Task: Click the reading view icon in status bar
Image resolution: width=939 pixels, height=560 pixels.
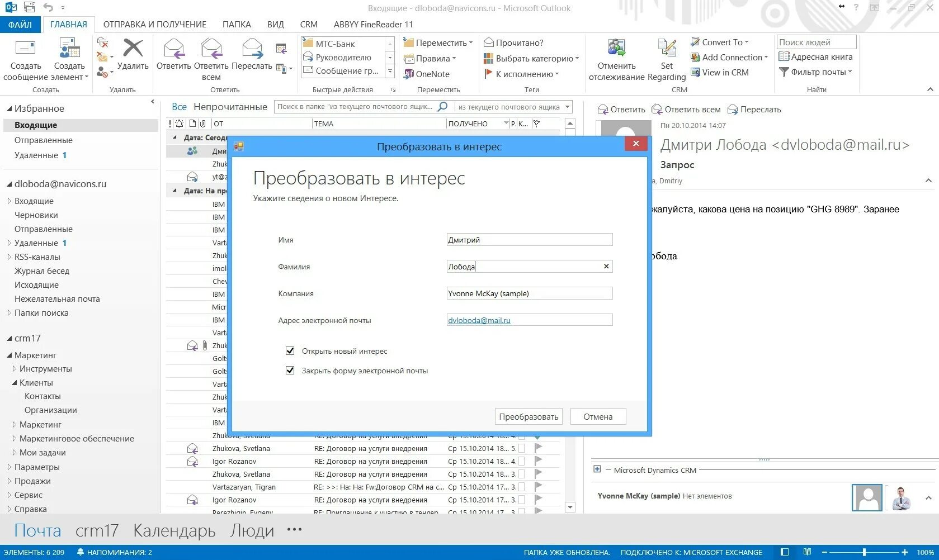Action: coord(807,552)
